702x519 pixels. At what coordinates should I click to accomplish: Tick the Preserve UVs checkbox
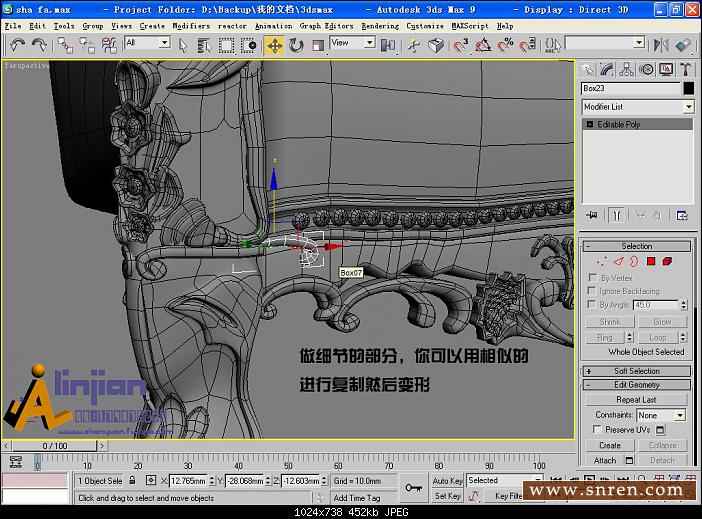coord(596,429)
